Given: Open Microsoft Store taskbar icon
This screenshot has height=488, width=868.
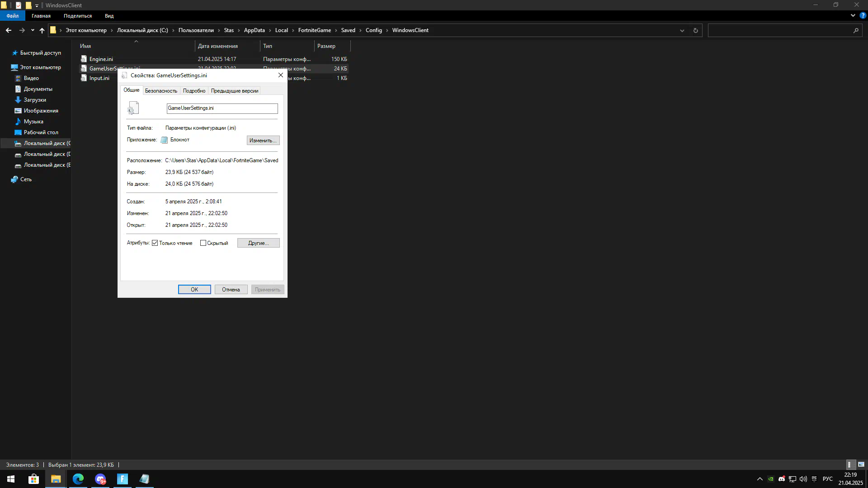Looking at the screenshot, I should tap(33, 479).
